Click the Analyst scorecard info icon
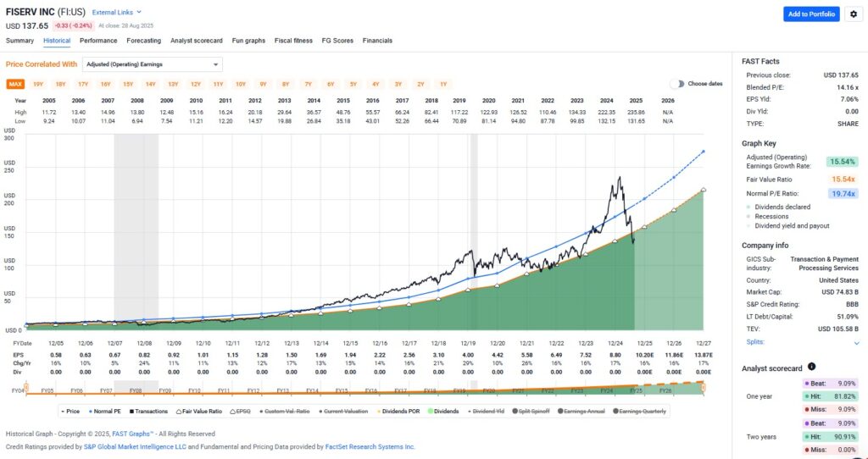 click(x=811, y=367)
